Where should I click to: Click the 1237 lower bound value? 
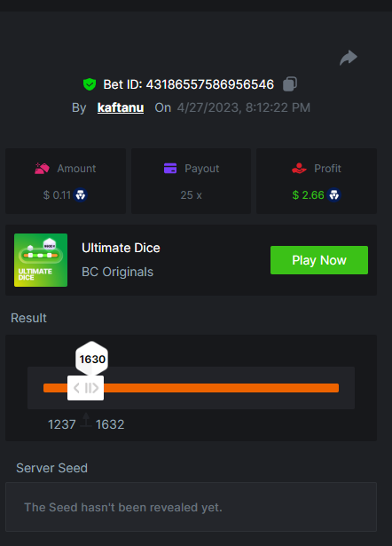click(61, 424)
